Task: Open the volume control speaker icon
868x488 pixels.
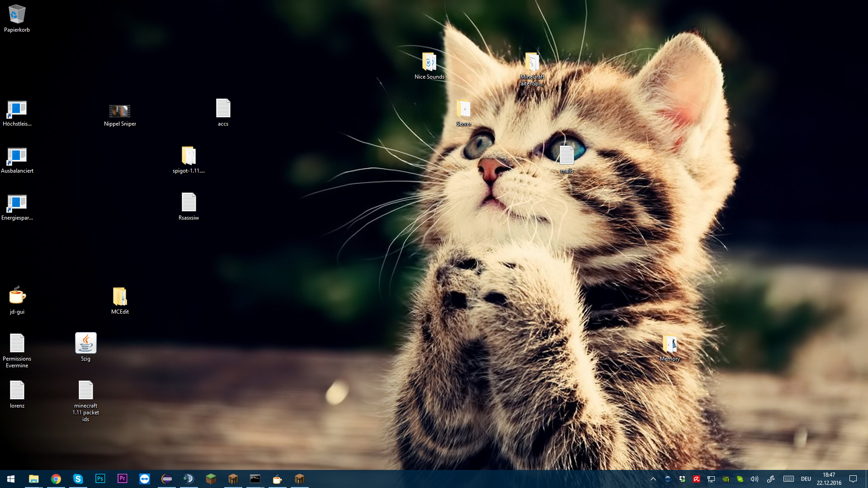Action: tap(755, 479)
